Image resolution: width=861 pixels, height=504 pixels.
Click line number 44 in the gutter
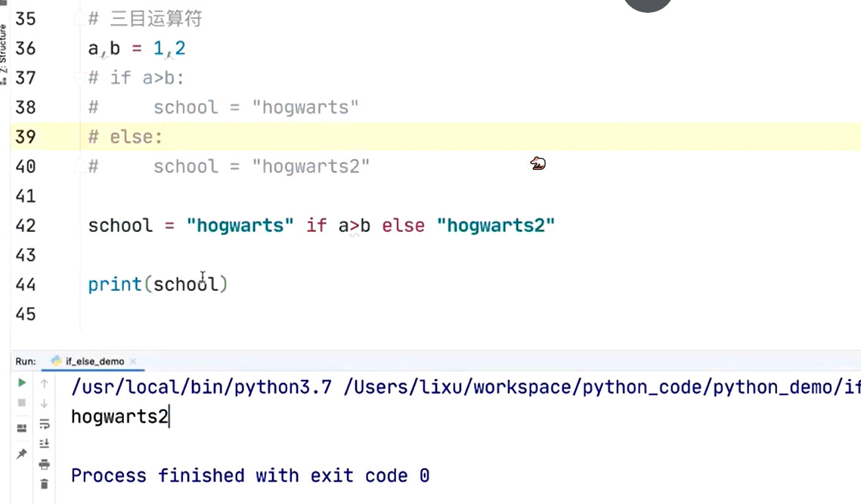26,284
